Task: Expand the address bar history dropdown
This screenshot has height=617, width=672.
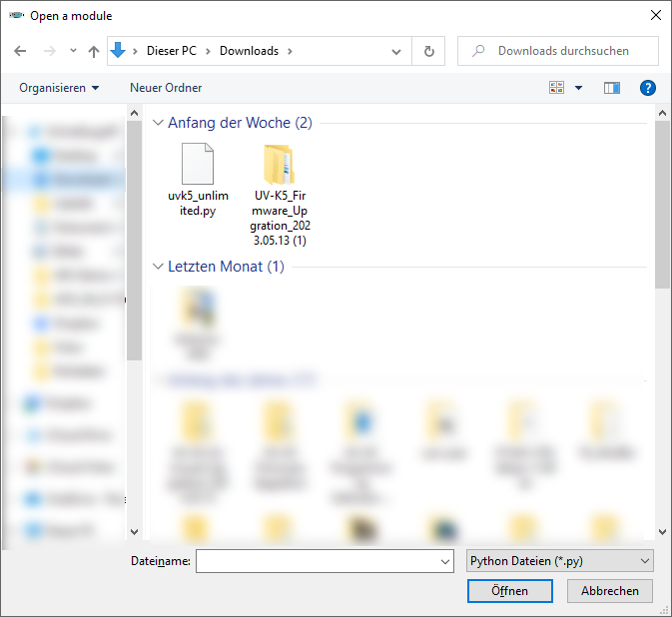Action: pos(396,51)
